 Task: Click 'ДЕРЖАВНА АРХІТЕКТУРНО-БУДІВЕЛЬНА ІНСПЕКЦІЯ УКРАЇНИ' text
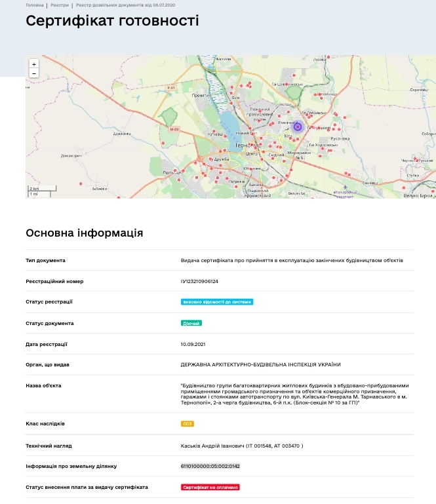[x=260, y=364]
